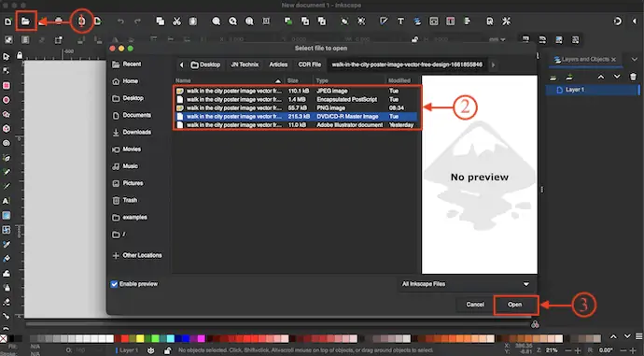644x356 pixels.
Task: Pick the cyan palette swatch
Action: [x=171, y=339]
